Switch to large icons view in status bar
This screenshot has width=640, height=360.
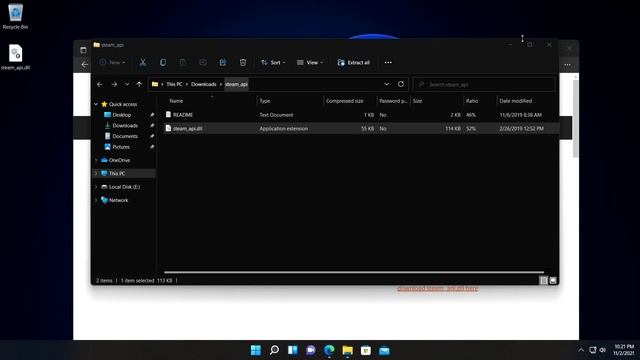[553, 280]
